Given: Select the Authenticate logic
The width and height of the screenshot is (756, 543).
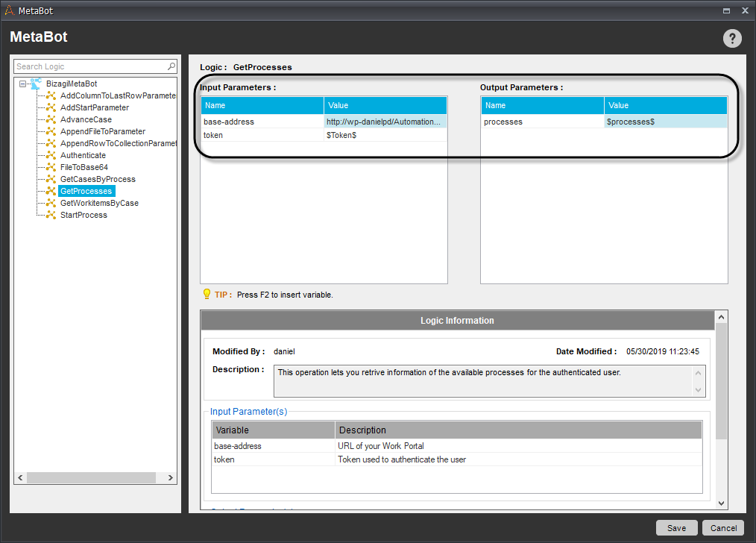Looking at the screenshot, I should pyautogui.click(x=83, y=155).
